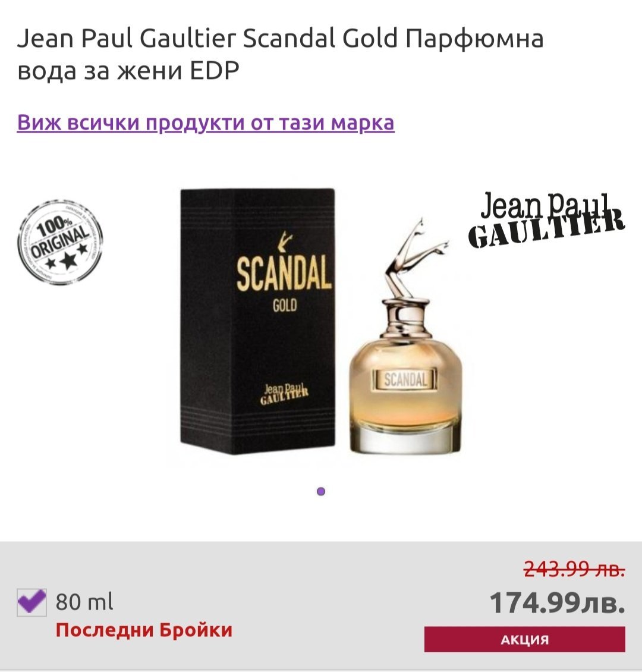Click the GOLD word on the box
The width and height of the screenshot is (642, 672).
[x=285, y=306]
